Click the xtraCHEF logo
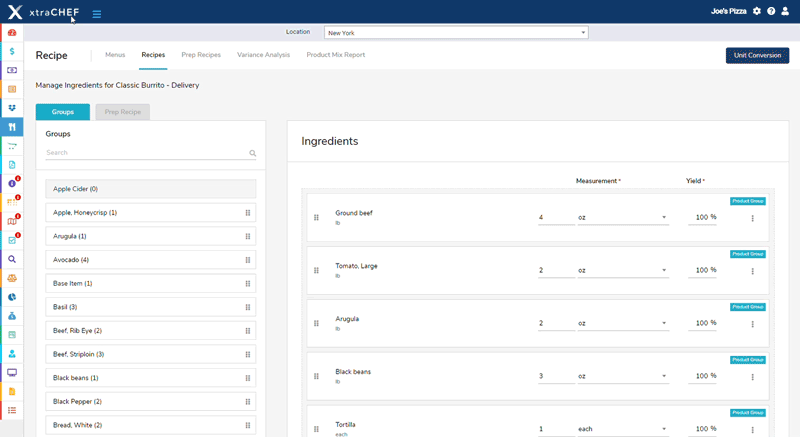This screenshot has height=437, width=800. [44, 12]
